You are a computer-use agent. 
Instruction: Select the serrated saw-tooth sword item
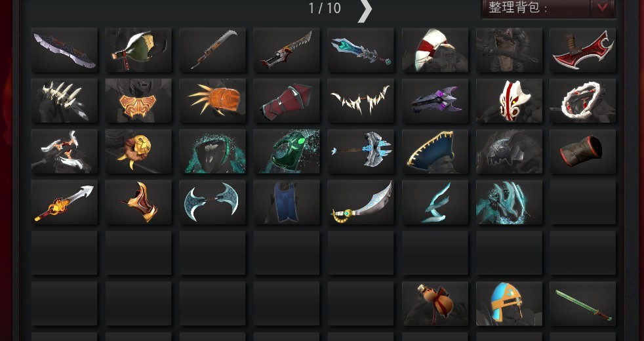point(212,50)
